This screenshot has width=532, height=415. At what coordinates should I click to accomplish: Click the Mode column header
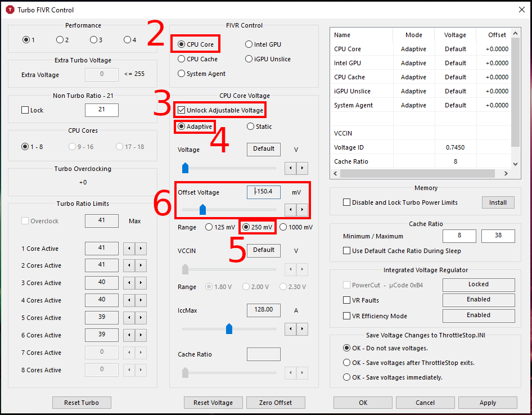(x=413, y=35)
